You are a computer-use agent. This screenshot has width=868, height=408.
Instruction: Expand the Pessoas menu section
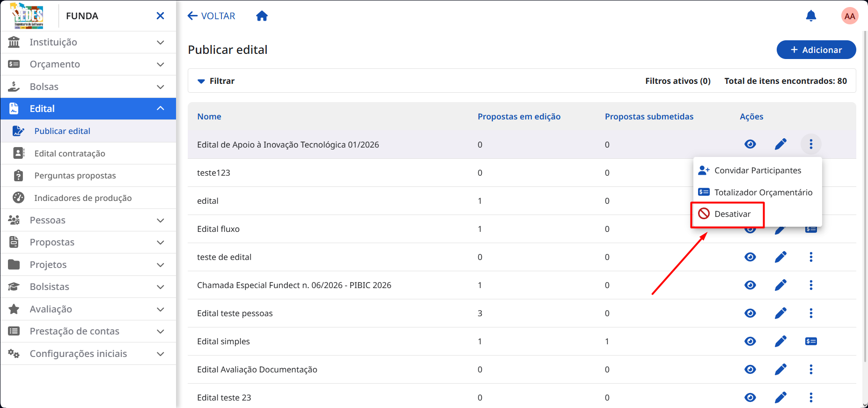click(x=88, y=220)
